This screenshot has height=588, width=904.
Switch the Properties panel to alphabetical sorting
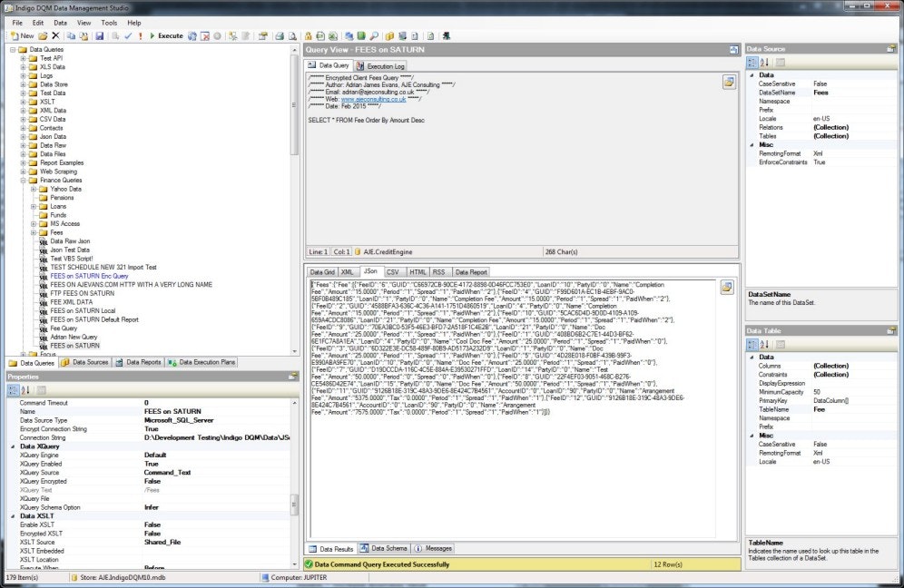coord(25,389)
